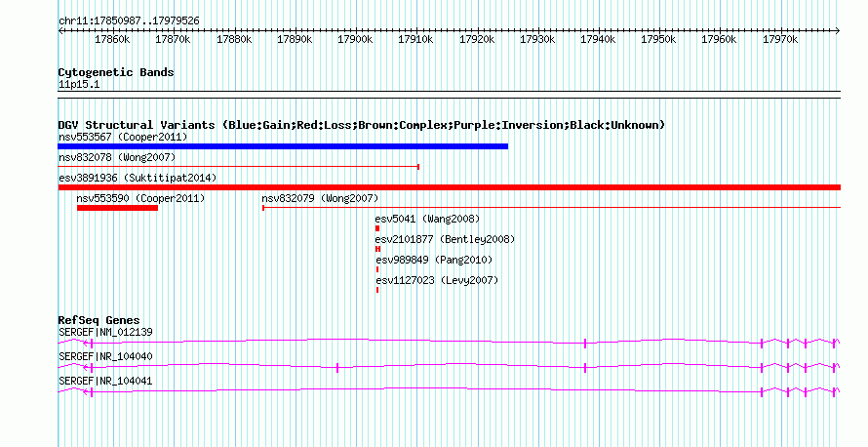
Task: Click the chr11:17850987..17979526 coordinates text
Action: (129, 21)
